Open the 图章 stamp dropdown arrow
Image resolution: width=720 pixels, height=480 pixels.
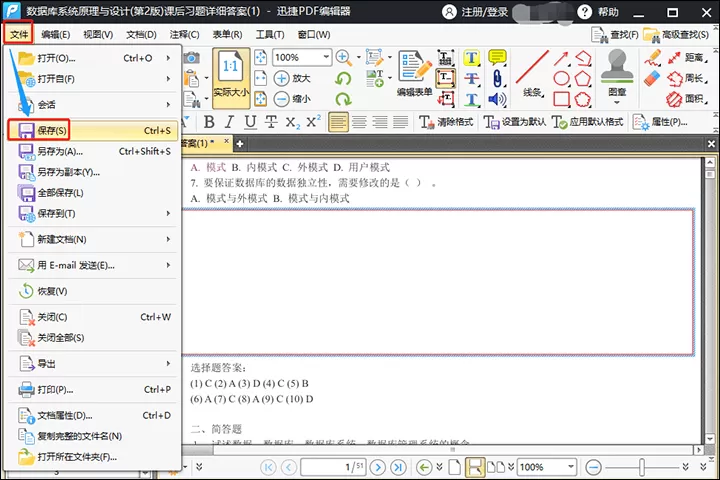point(617,102)
